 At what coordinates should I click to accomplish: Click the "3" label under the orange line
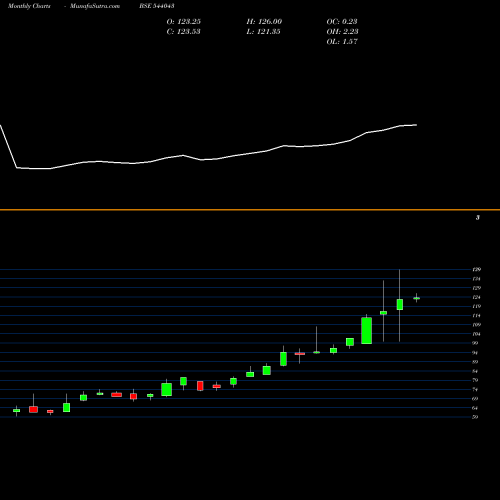[478, 218]
